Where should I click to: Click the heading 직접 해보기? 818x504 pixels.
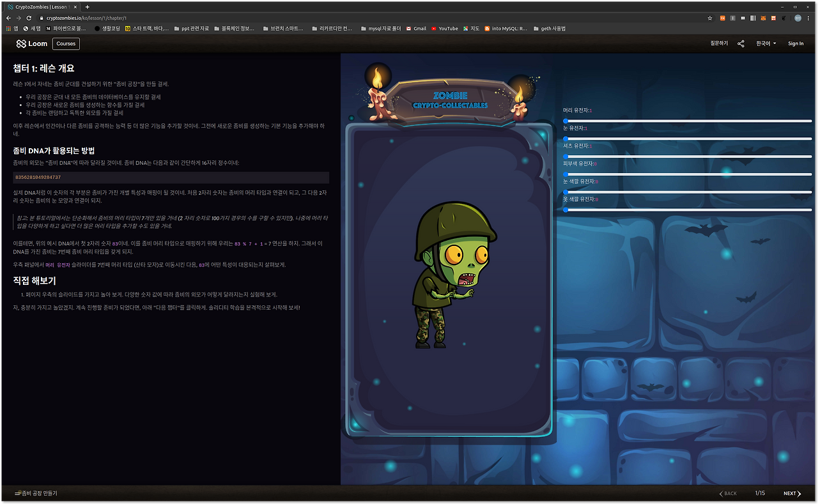[x=35, y=280]
